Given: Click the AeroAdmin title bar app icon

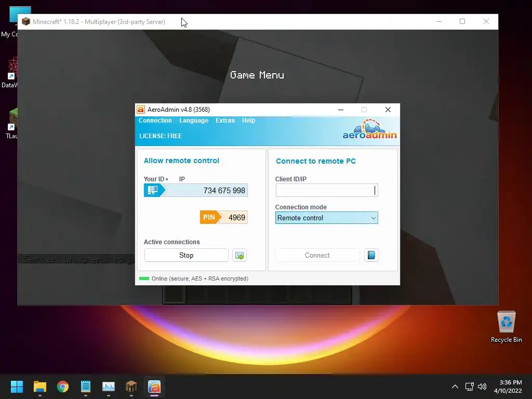Looking at the screenshot, I should coord(140,110).
